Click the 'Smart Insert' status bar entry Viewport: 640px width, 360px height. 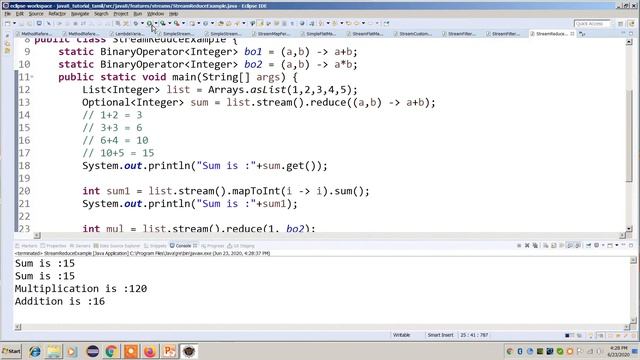(x=440, y=335)
